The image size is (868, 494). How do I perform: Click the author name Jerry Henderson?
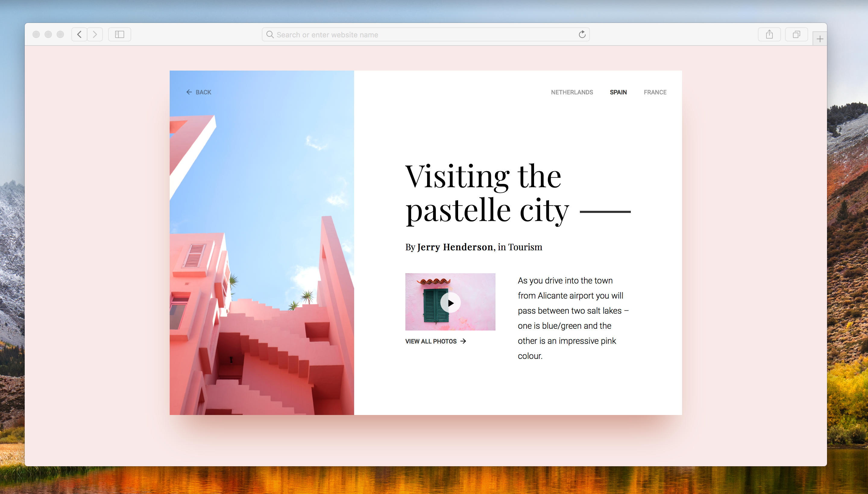[455, 247]
